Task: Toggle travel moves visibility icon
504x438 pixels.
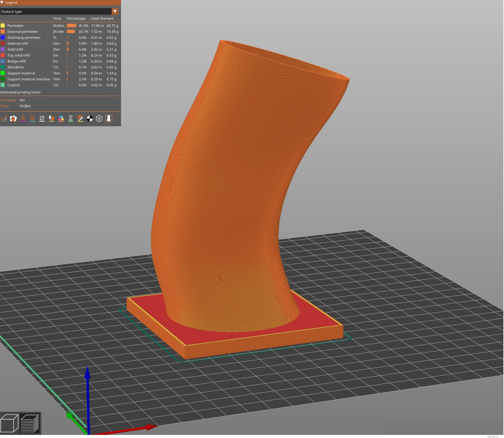Action: pyautogui.click(x=4, y=119)
